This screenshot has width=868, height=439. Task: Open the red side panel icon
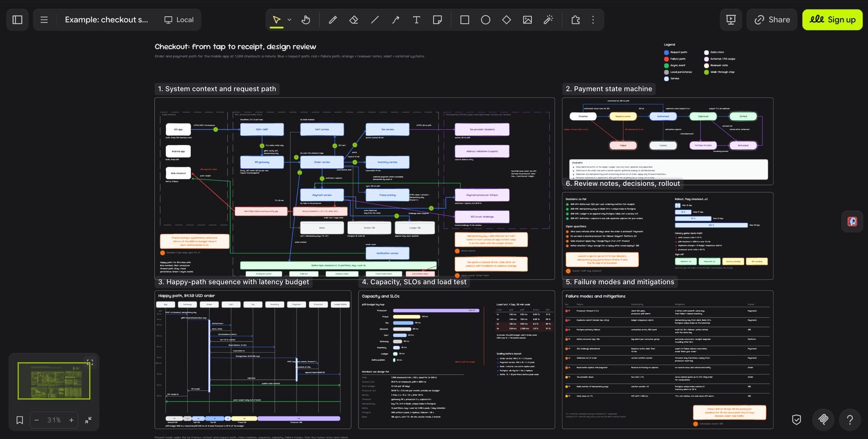[852, 222]
